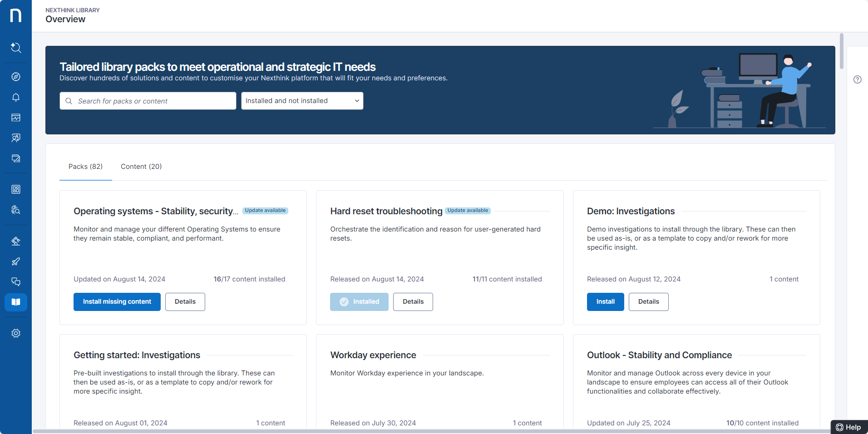
Task: Open the employee experience icon in sidebar
Action: pyautogui.click(x=16, y=138)
